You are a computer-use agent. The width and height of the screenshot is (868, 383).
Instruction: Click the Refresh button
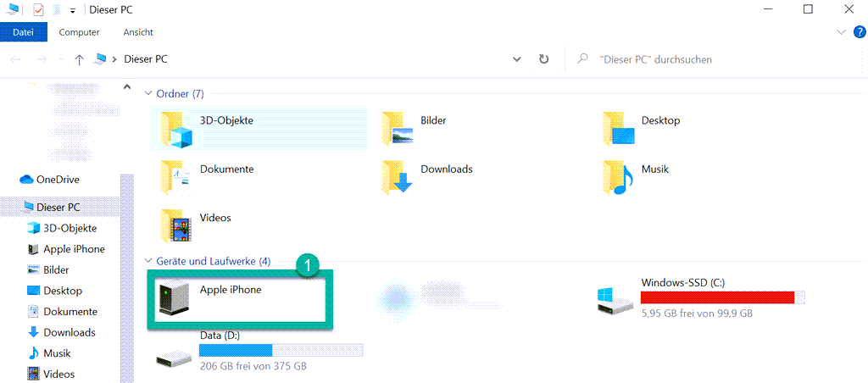pyautogui.click(x=543, y=59)
